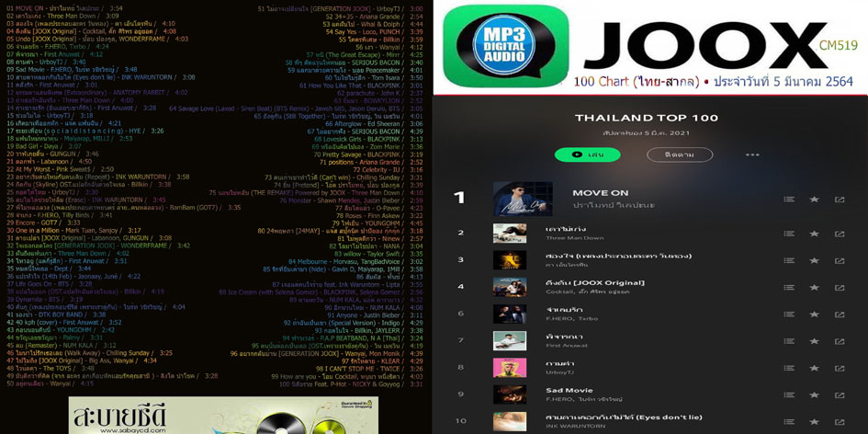This screenshot has height=434, width=868.
Task: Share the Sad Movie track
Action: pos(840,394)
